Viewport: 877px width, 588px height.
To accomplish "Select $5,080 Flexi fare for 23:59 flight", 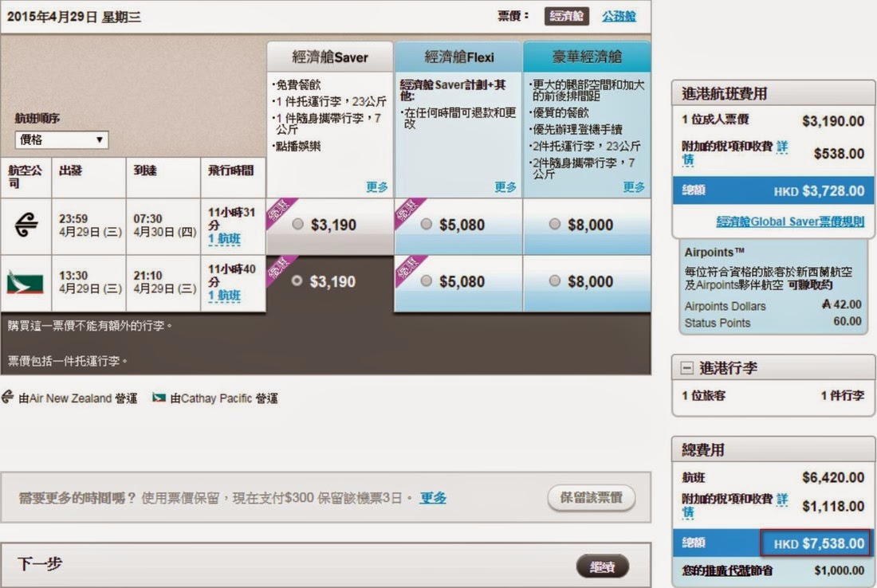I will click(426, 225).
